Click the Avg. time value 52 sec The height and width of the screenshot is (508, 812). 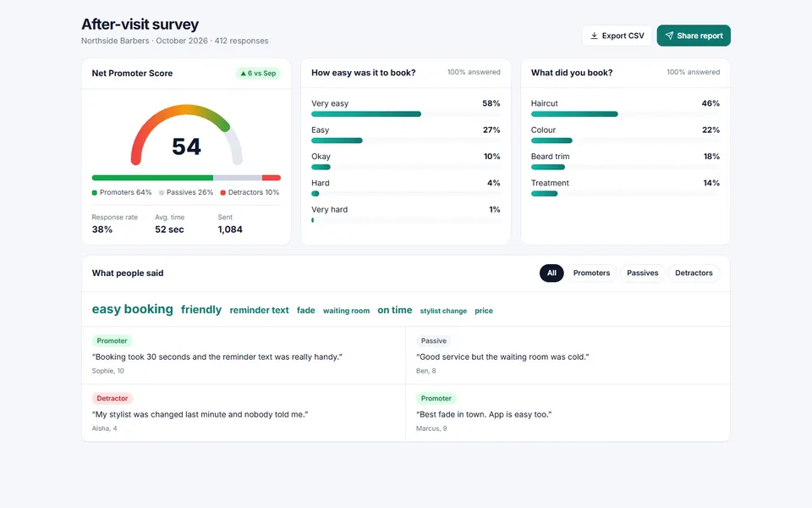(x=169, y=229)
